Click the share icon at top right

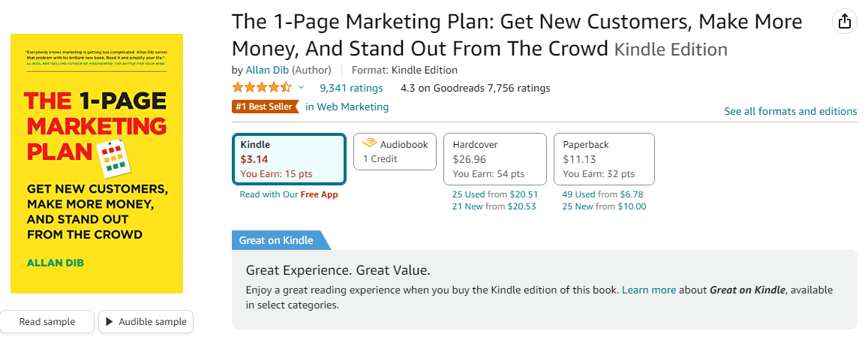click(x=845, y=22)
